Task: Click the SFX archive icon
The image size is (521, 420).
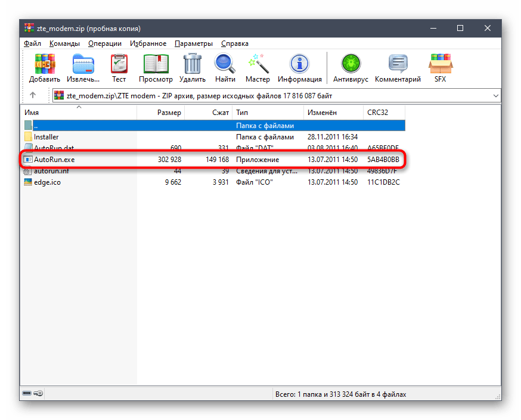Action: 441,64
